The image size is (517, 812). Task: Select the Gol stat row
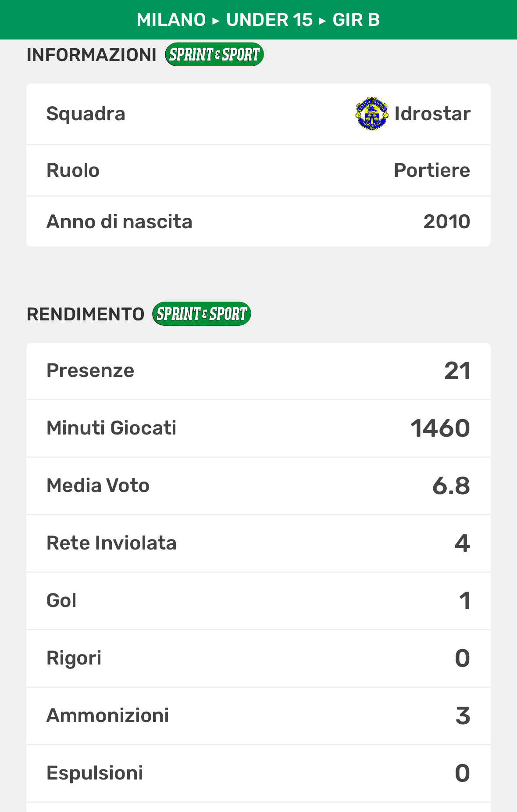tap(258, 601)
